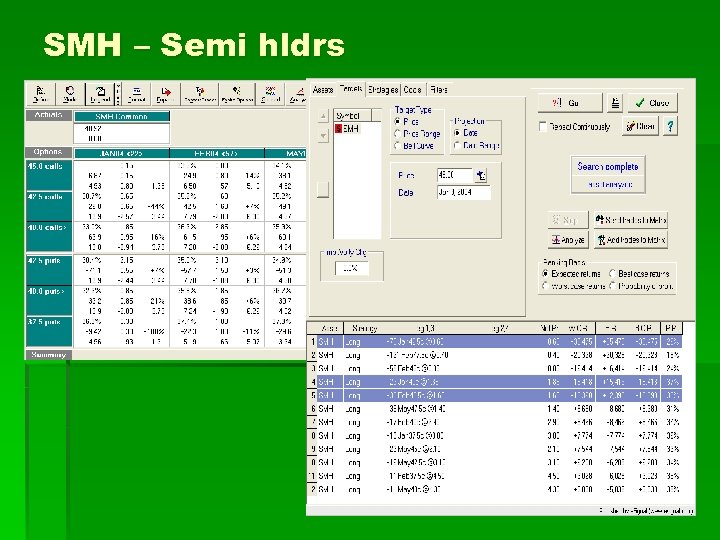Select the Date projection radio
720x540 pixels.
[x=457, y=133]
